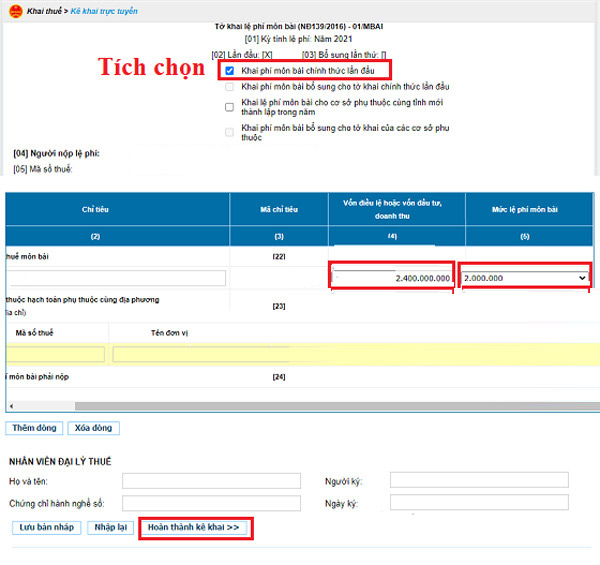
Task: Click the NHÂN VIÊN ĐẠI LÝ THUẾ heading
Action: click(60, 462)
